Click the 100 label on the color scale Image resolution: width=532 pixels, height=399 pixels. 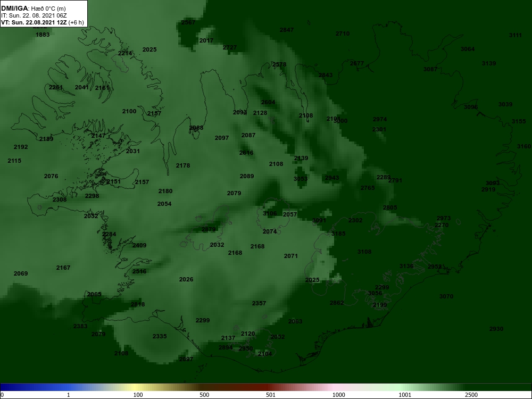138,395
